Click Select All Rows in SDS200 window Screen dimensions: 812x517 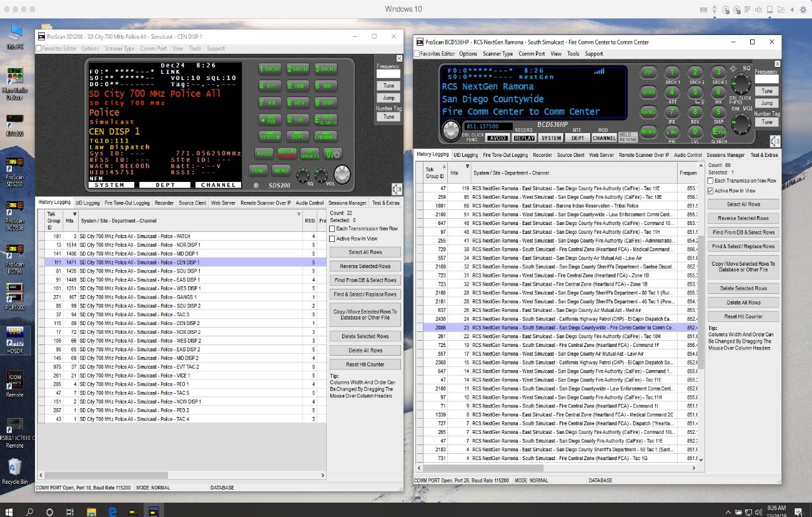[365, 252]
